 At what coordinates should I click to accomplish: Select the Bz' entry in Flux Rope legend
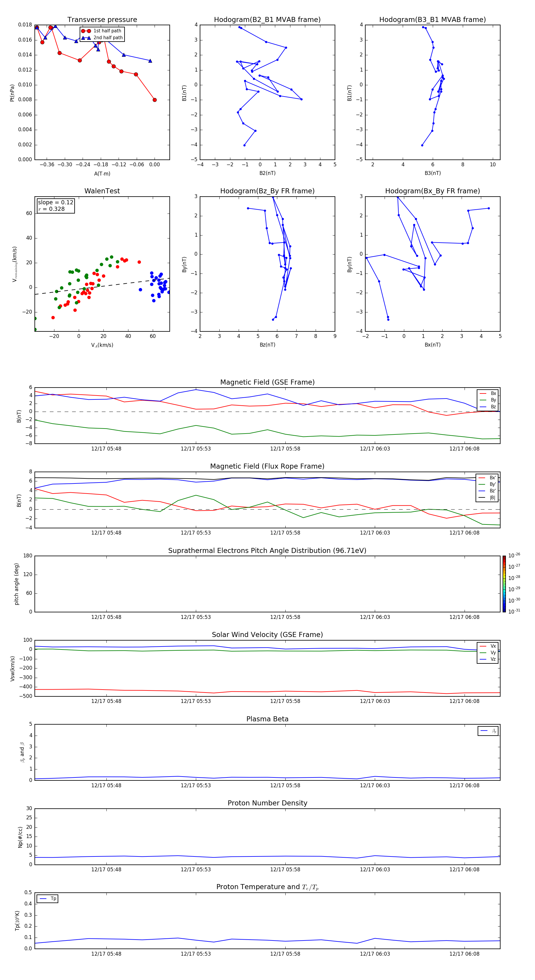[487, 491]
